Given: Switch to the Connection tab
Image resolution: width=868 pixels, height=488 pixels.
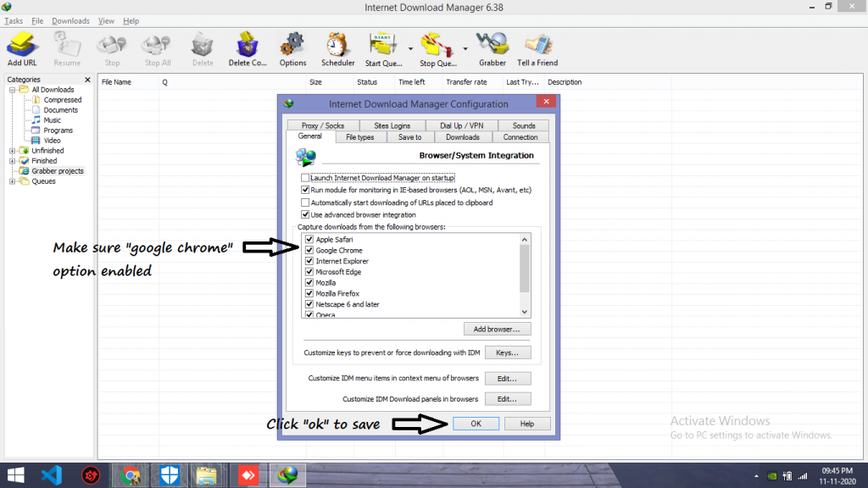Looking at the screenshot, I should click(x=520, y=137).
